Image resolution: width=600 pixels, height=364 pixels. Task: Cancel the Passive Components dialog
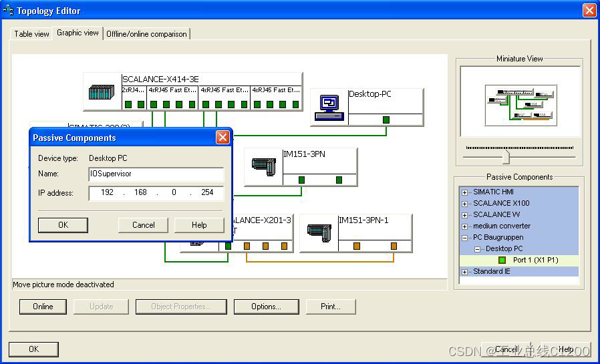coord(143,225)
